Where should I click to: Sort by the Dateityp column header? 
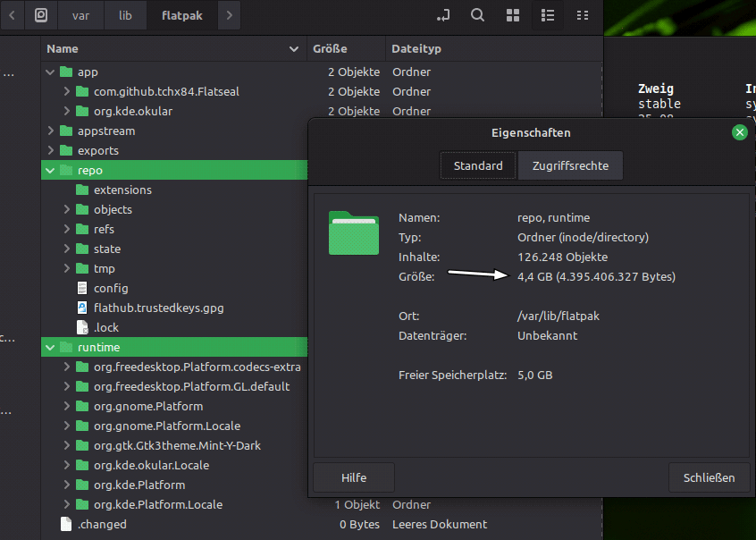point(494,49)
